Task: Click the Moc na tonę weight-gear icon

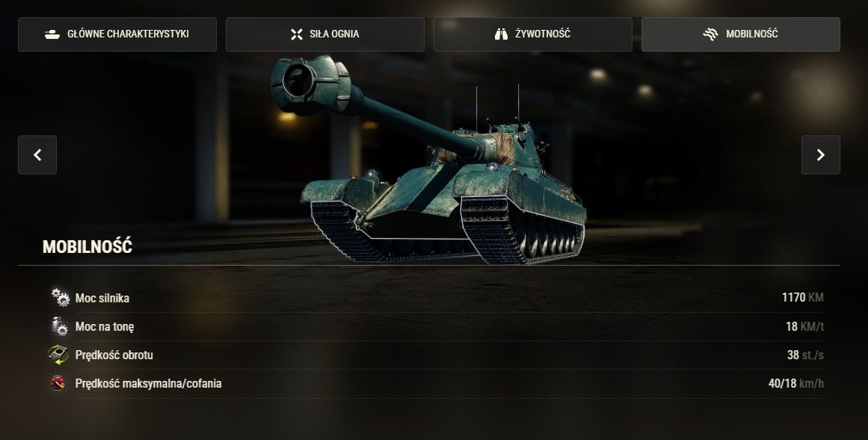Action: click(x=60, y=326)
